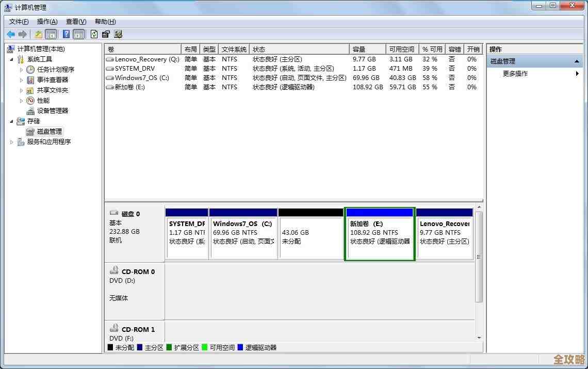Screen dimensions: 588x369
Task: Sort by the 可用空间 column header
Action: [x=401, y=49]
